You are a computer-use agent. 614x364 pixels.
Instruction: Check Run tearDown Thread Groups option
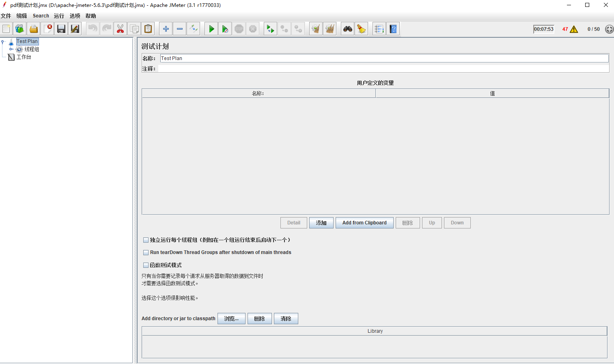click(146, 252)
